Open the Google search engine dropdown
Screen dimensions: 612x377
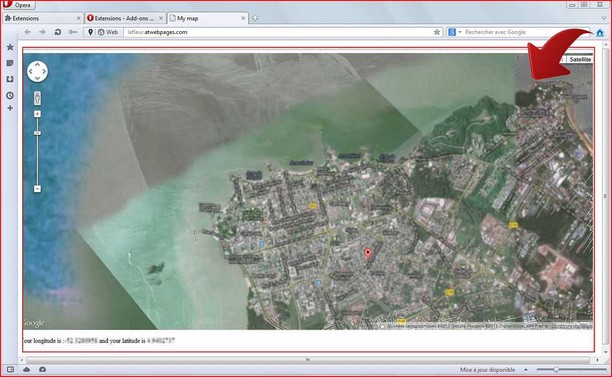[455, 32]
